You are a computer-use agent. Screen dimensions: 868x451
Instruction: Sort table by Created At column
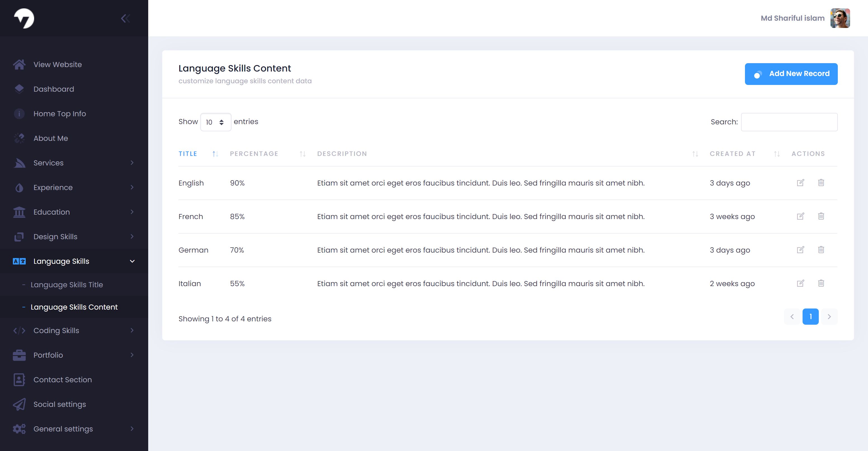point(745,154)
